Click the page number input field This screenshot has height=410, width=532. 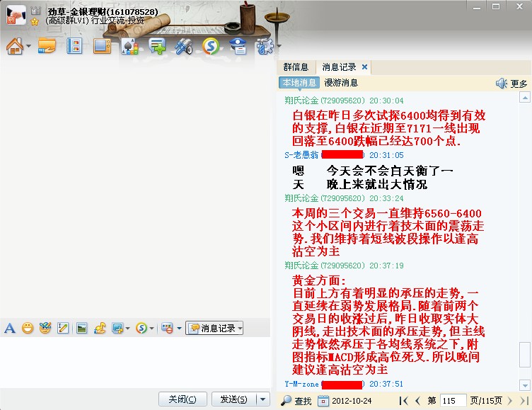tap(453, 401)
